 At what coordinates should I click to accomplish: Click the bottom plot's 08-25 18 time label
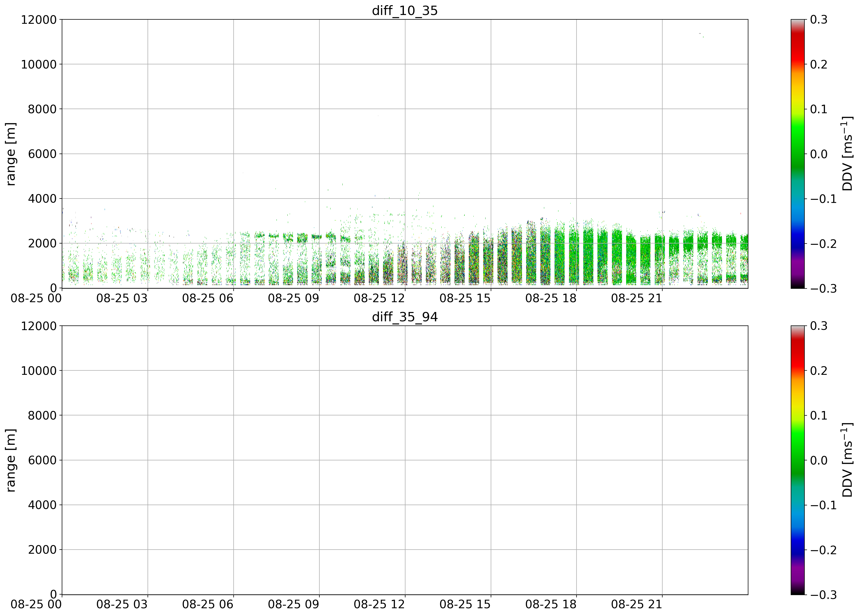pyautogui.click(x=551, y=604)
